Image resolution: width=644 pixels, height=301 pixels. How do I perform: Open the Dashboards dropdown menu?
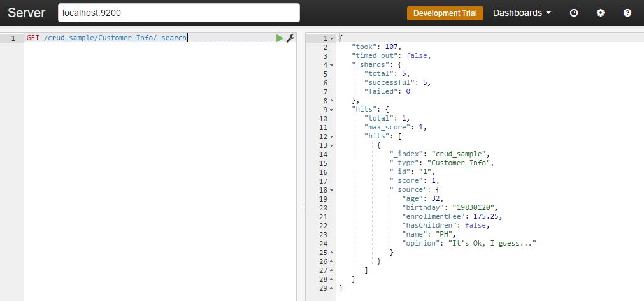point(522,13)
